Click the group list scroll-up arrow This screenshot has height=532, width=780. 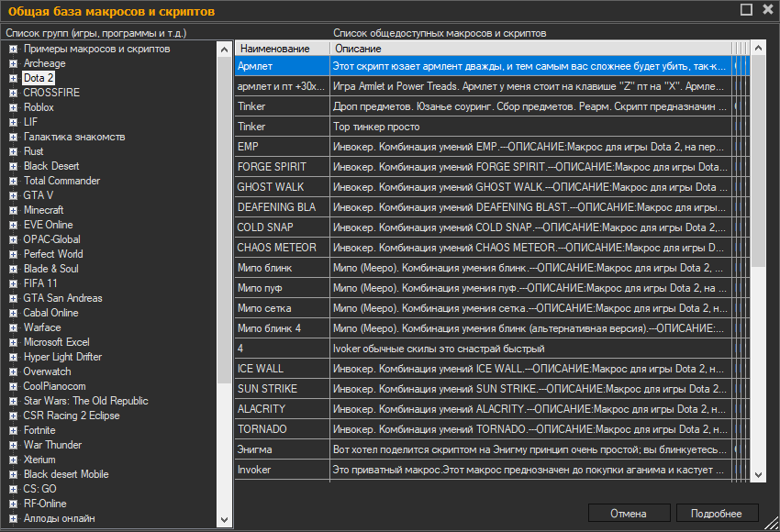(224, 50)
